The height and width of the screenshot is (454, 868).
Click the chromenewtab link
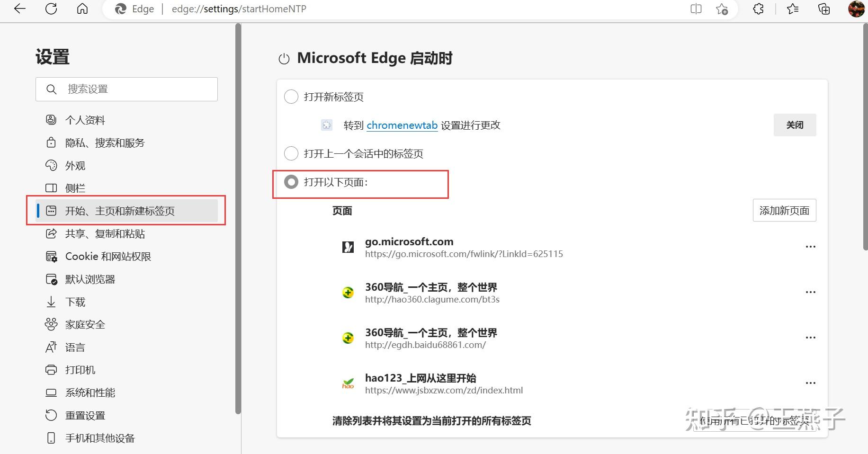click(x=402, y=125)
